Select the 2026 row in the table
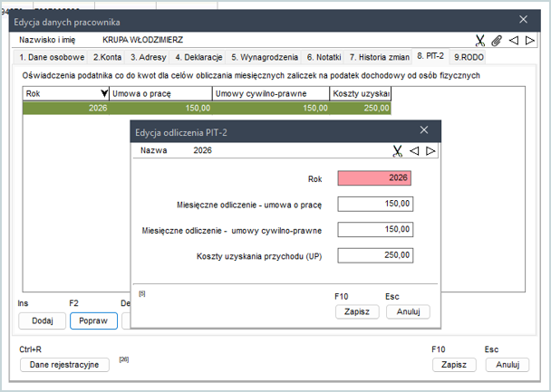This screenshot has width=551, height=392. pyautogui.click(x=207, y=108)
